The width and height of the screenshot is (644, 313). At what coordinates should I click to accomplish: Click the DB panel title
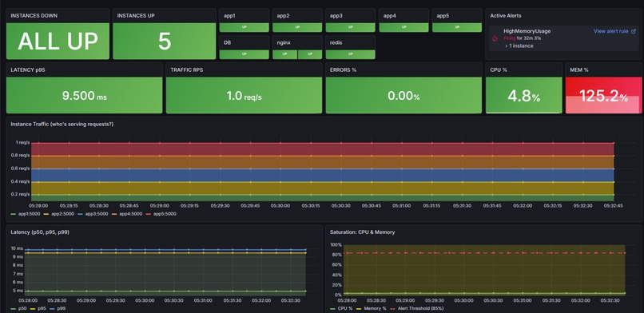tap(227, 42)
